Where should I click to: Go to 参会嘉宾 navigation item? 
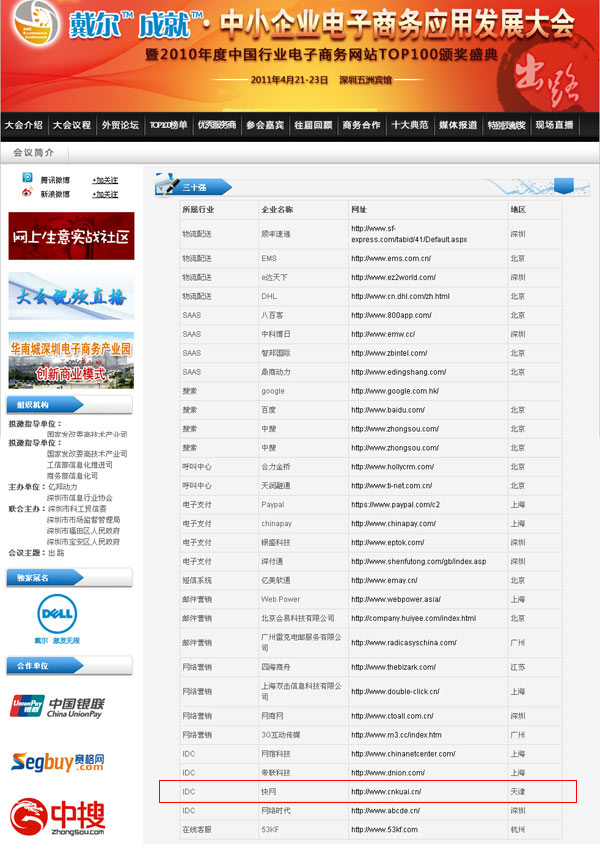coord(265,125)
